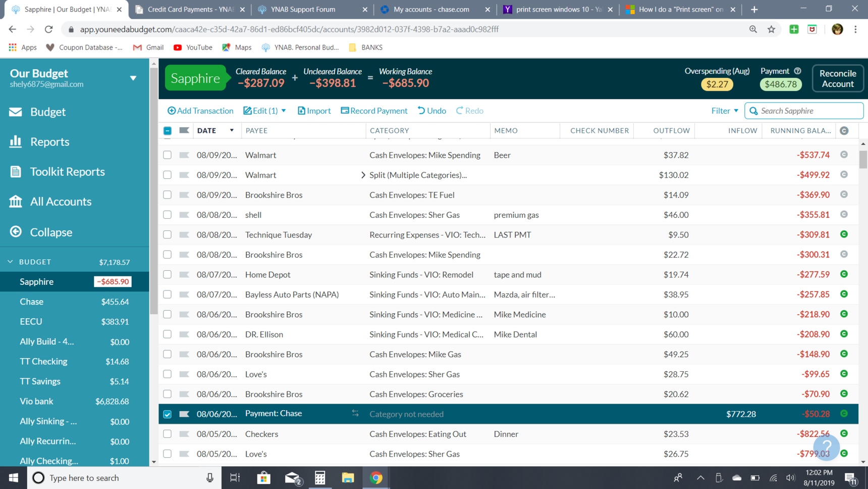
Task: Toggle cleared status icon for shell transaction
Action: [844, 215]
